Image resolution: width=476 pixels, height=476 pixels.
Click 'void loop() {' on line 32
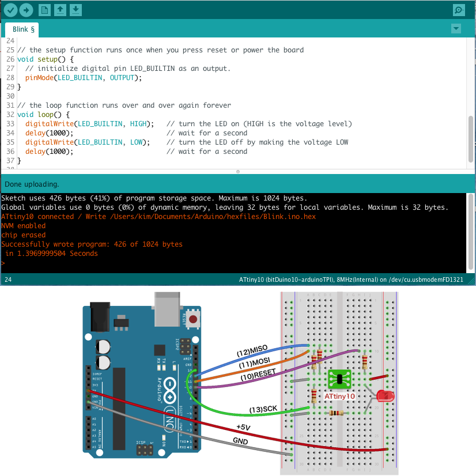pyautogui.click(x=43, y=115)
